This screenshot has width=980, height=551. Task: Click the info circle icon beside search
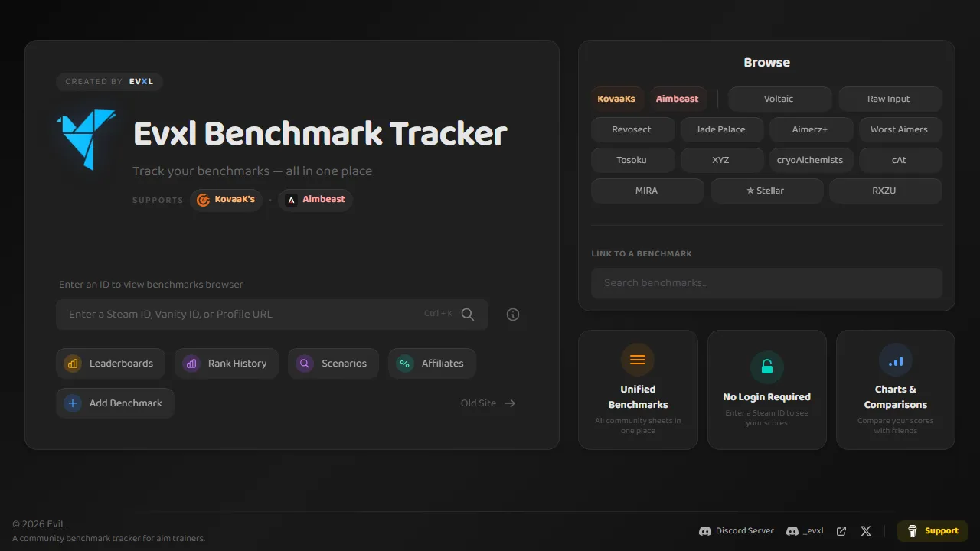513,315
